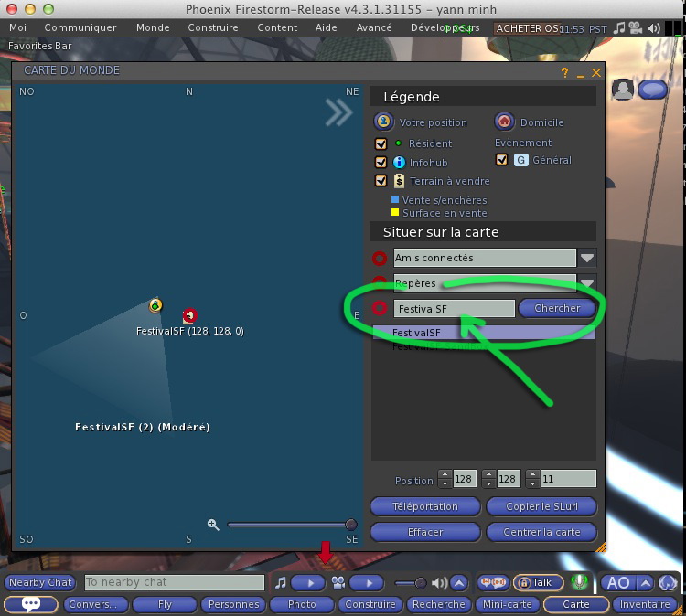Open the avatar profile icon at top right
Screen dimensions: 686x616
[623, 89]
